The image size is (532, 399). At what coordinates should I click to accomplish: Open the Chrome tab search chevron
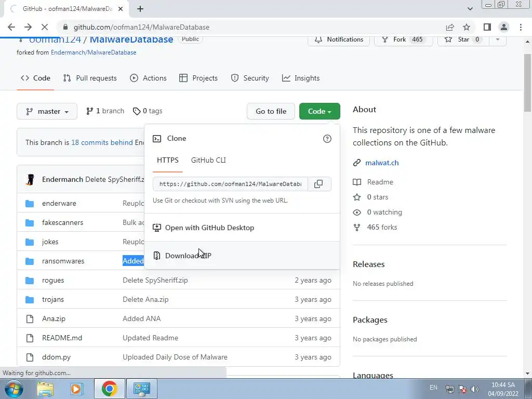(x=470, y=9)
